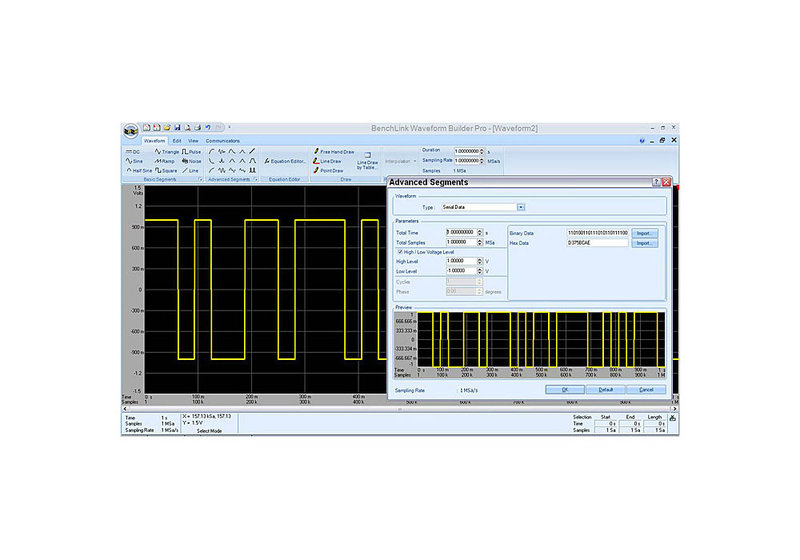The height and width of the screenshot is (560, 800).
Task: Switch to the Communications ribbon tab
Action: 222,141
